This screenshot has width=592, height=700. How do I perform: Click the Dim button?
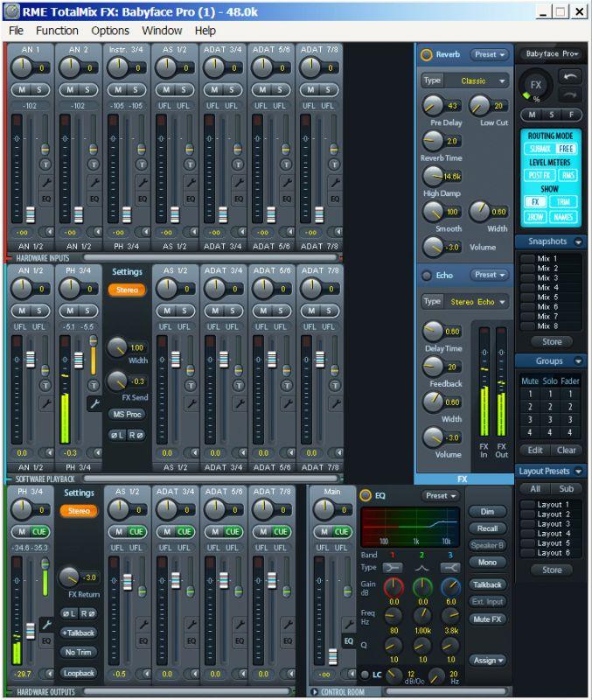pos(488,512)
